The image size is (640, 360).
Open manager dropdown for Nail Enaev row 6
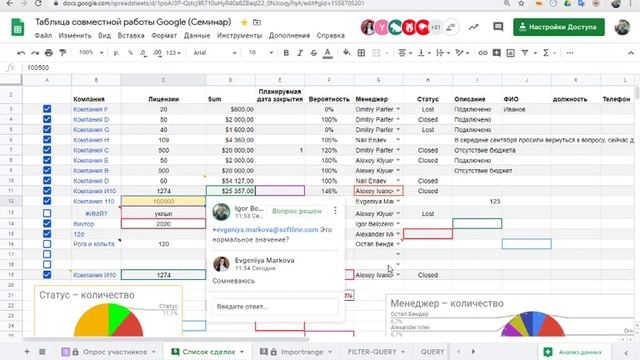tap(398, 140)
